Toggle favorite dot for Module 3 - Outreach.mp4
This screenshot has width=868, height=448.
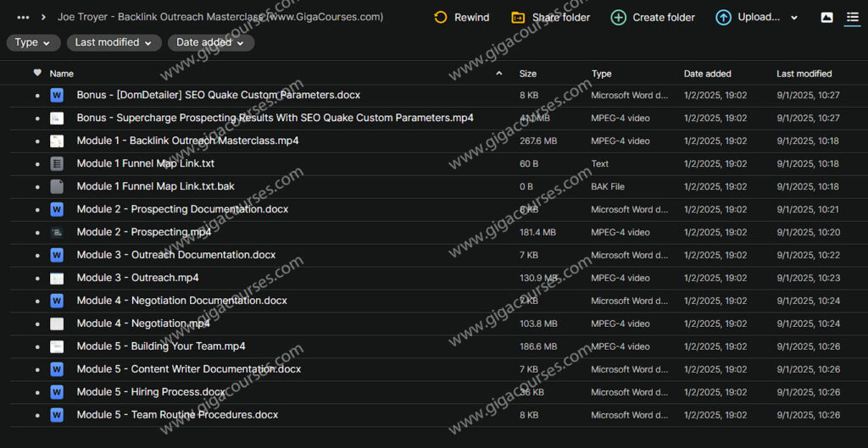[37, 279]
